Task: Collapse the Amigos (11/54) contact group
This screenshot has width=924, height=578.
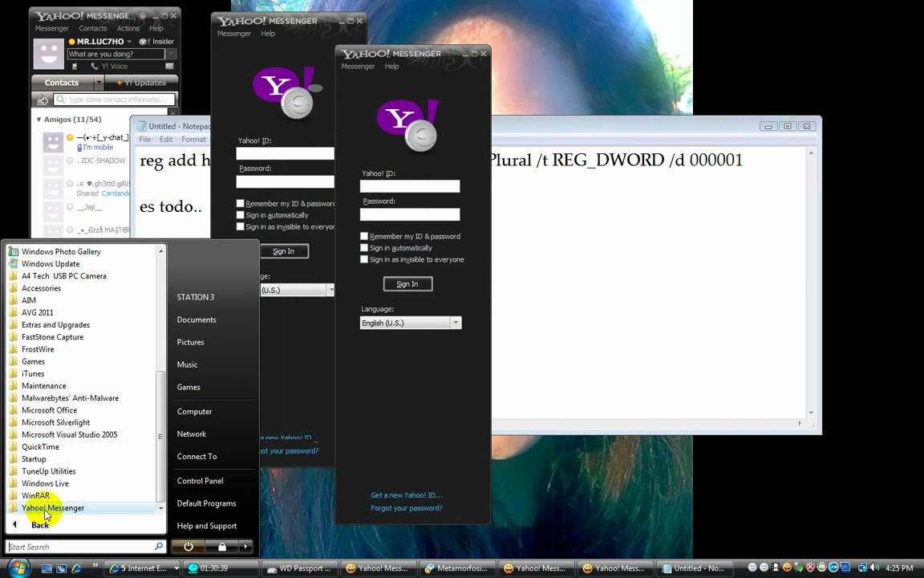Action: [38, 120]
